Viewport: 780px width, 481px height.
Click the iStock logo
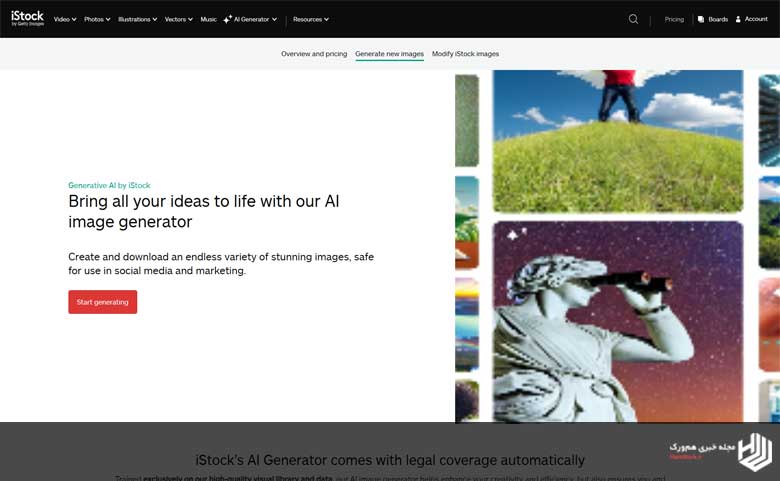(27, 18)
